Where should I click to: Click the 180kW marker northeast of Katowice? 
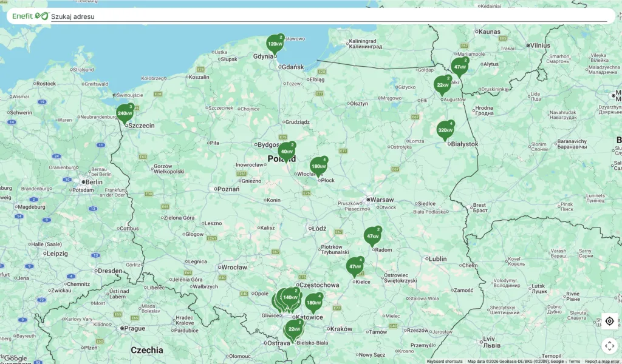pos(313,303)
